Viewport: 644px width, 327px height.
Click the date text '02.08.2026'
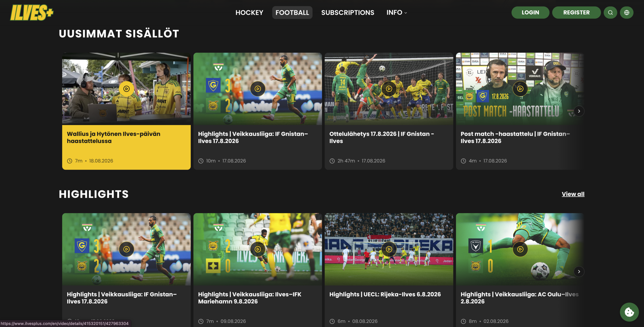click(x=496, y=321)
